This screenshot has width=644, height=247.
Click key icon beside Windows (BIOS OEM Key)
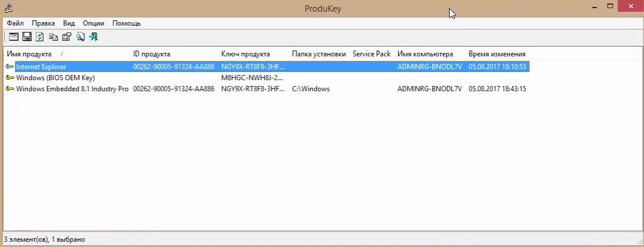pyautogui.click(x=10, y=78)
